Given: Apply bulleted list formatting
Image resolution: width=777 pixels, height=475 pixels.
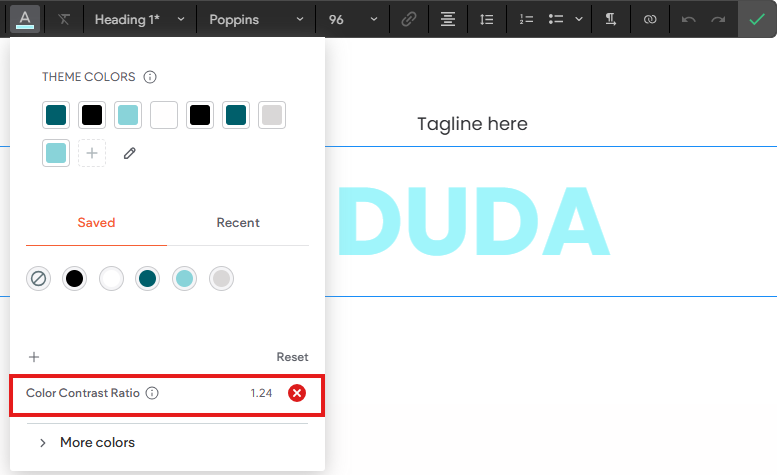Looking at the screenshot, I should 556,19.
